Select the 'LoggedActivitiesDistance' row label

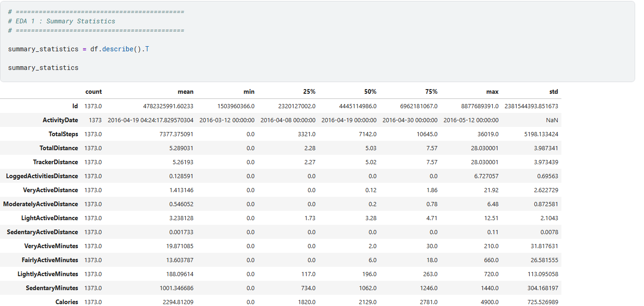click(x=42, y=176)
